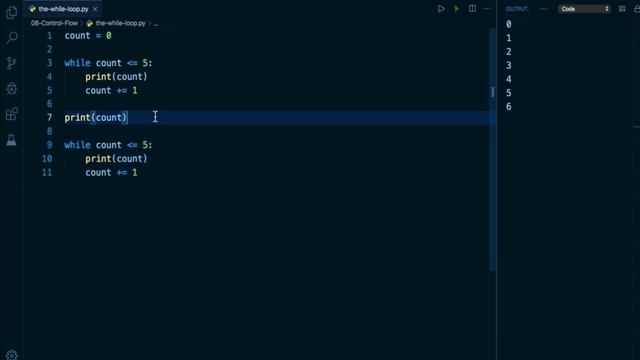This screenshot has width=640, height=360.
Task: Open the Testing flask view
Action: [11, 140]
